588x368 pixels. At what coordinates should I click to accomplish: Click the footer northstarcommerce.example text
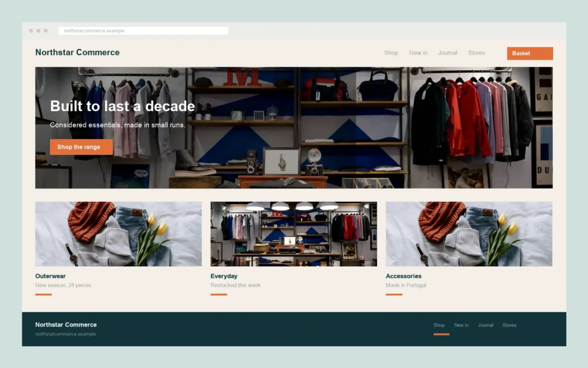pyautogui.click(x=65, y=334)
